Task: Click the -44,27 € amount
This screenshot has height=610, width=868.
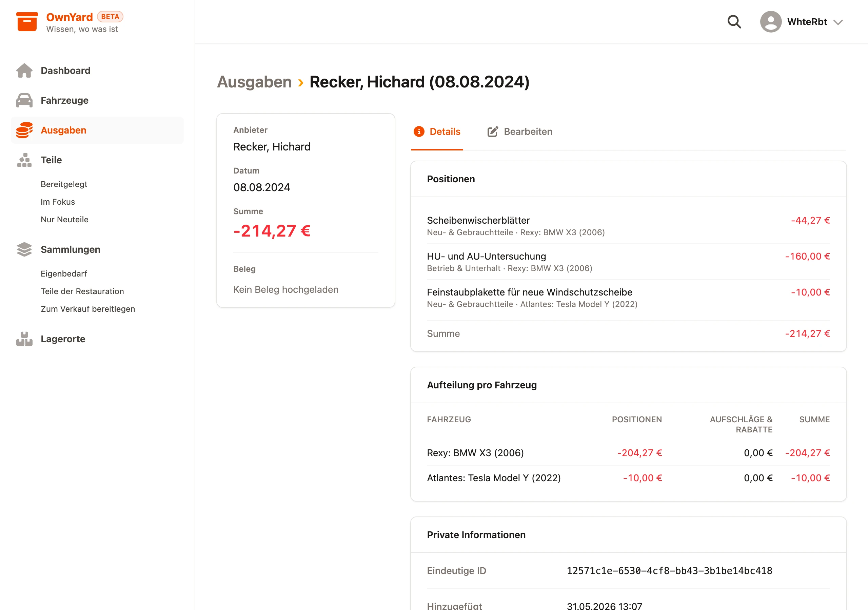Action: tap(810, 220)
